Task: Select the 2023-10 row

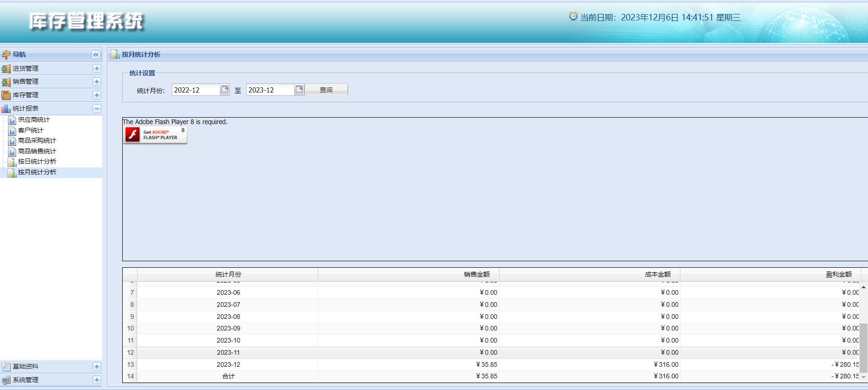Action: (x=491, y=340)
